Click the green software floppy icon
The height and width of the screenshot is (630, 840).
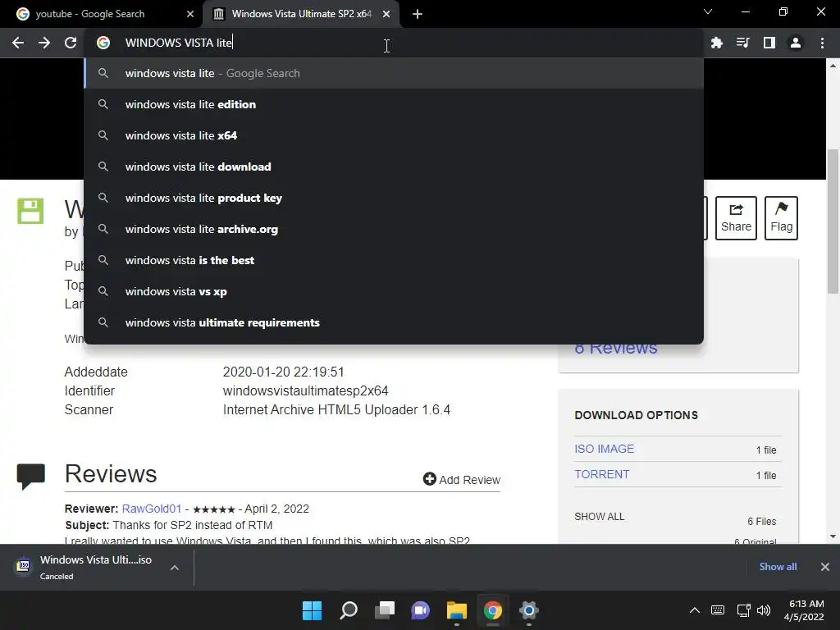(x=30, y=211)
